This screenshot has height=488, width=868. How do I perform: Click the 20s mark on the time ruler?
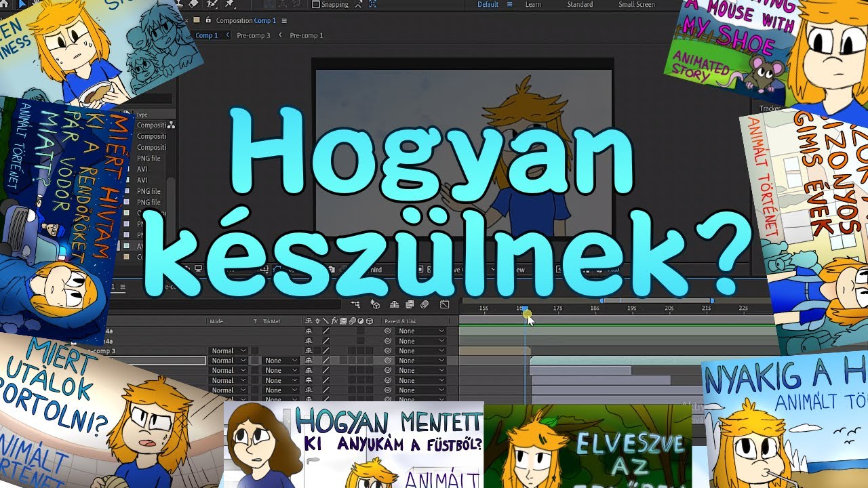tap(669, 308)
